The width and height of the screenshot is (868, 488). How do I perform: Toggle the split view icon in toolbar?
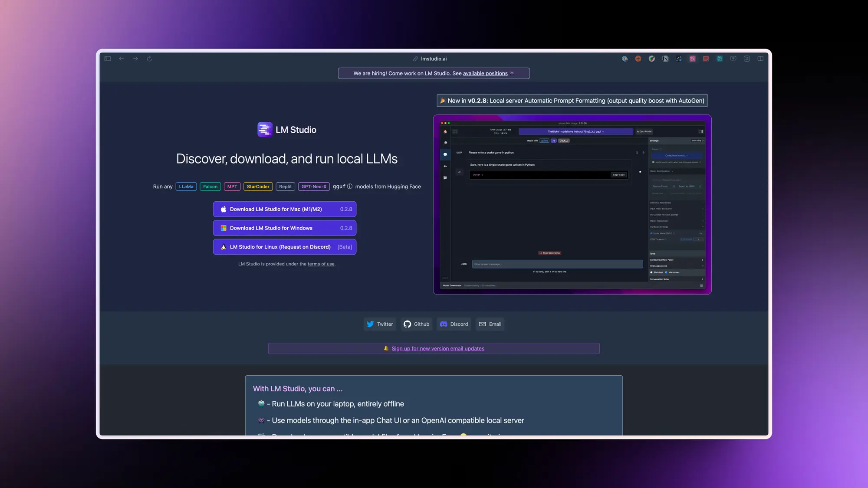[x=760, y=59]
